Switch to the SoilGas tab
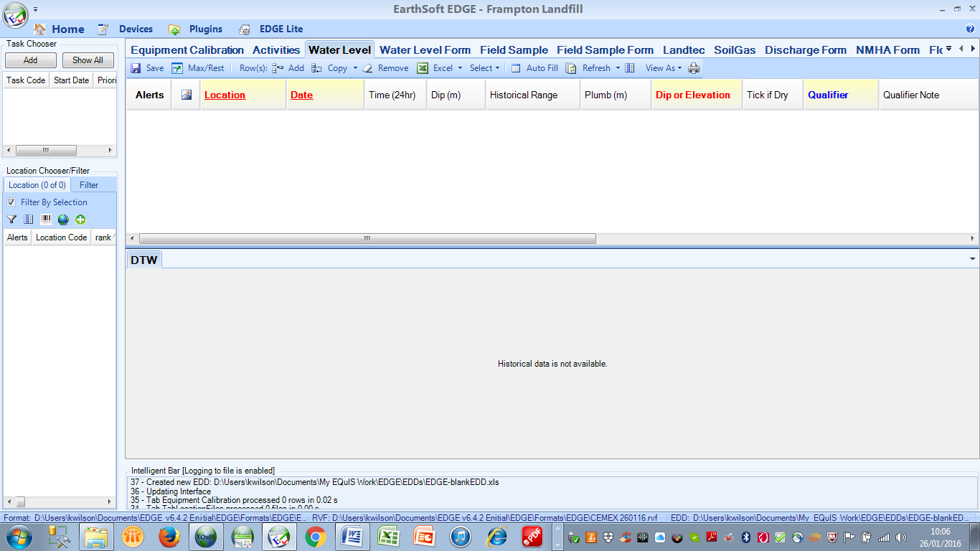The image size is (980, 551). 735,50
